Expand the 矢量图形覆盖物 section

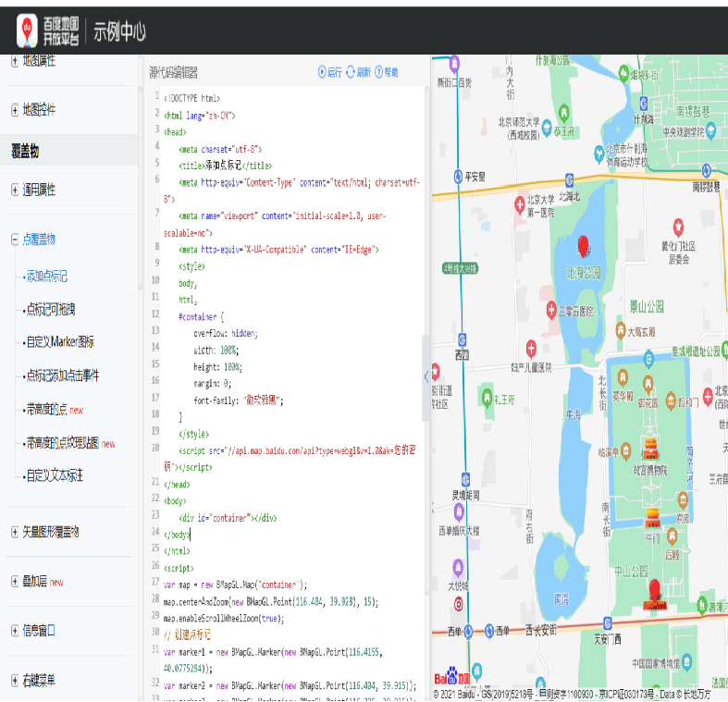tap(15, 532)
